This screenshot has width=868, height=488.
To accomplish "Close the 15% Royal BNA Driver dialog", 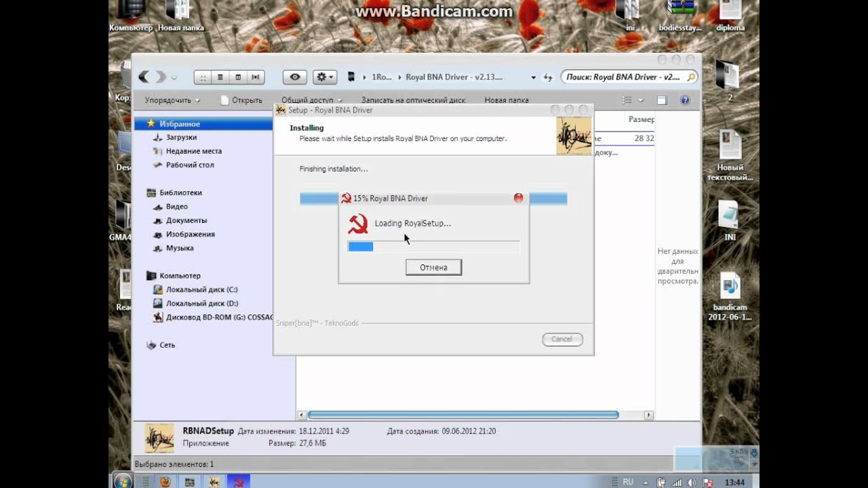I will 519,198.
